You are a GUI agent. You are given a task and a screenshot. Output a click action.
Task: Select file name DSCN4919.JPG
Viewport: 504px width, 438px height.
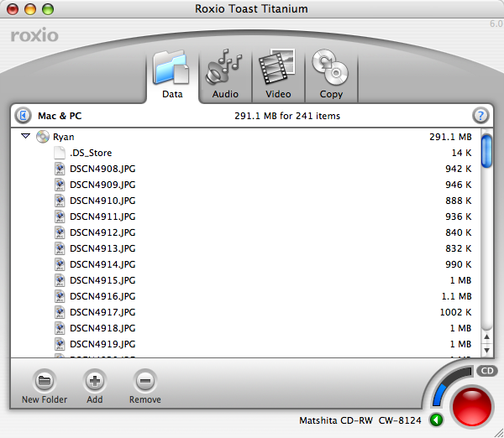[x=102, y=345]
